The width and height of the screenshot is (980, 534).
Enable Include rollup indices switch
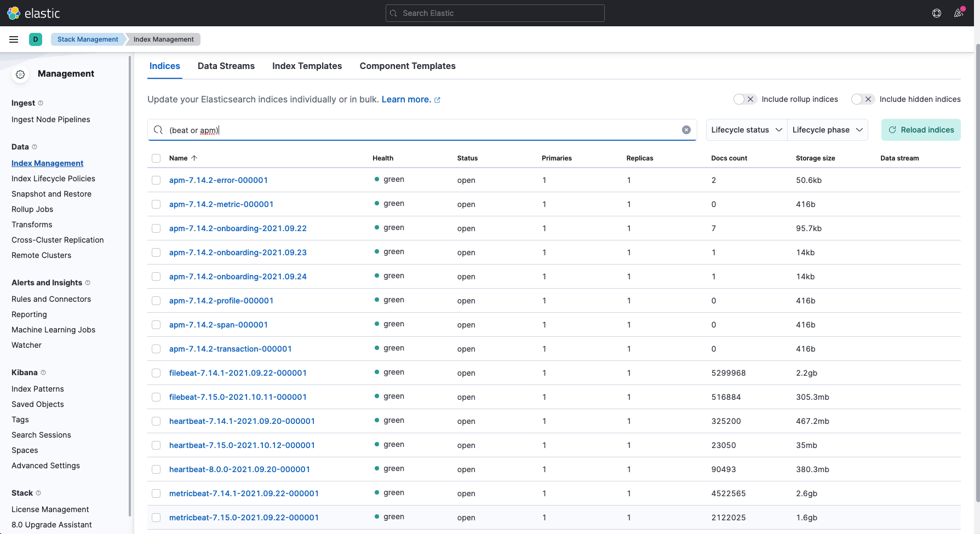[x=745, y=99]
